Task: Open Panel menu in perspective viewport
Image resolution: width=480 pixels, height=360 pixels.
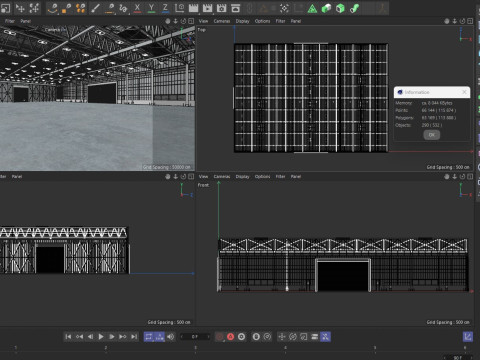Action: point(26,21)
